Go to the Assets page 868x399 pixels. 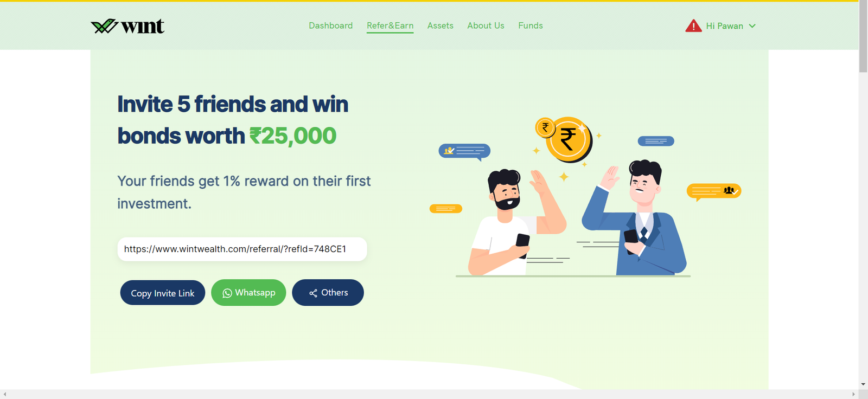point(440,25)
